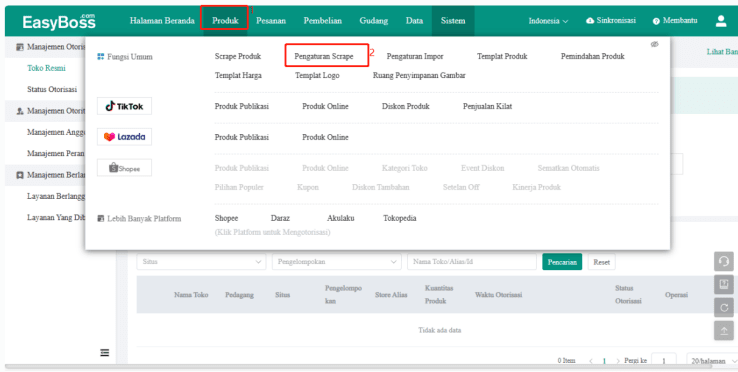Click the notes icon on right edge
Image resolution: width=738 pixels, height=372 pixels.
click(x=724, y=284)
